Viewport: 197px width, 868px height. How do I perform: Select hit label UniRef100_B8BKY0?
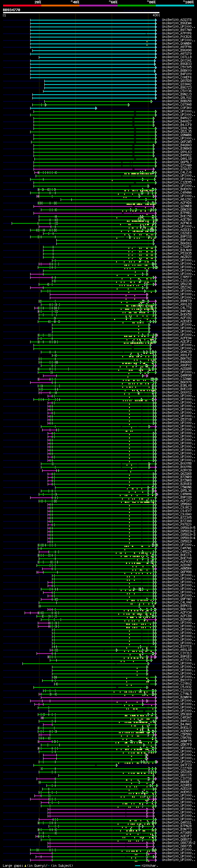click(x=177, y=71)
